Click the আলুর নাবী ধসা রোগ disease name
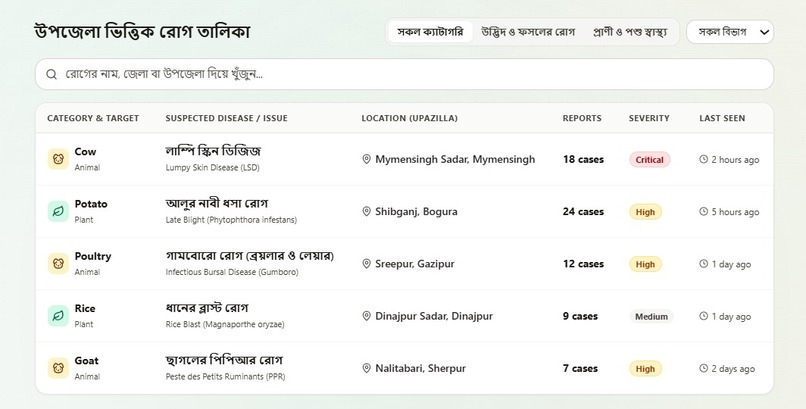This screenshot has width=806, height=409. [x=217, y=203]
